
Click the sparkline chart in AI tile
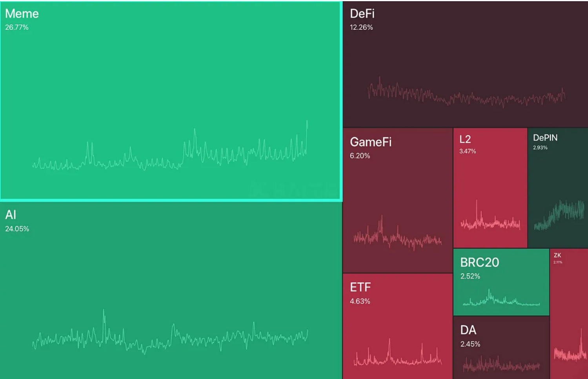170,332
